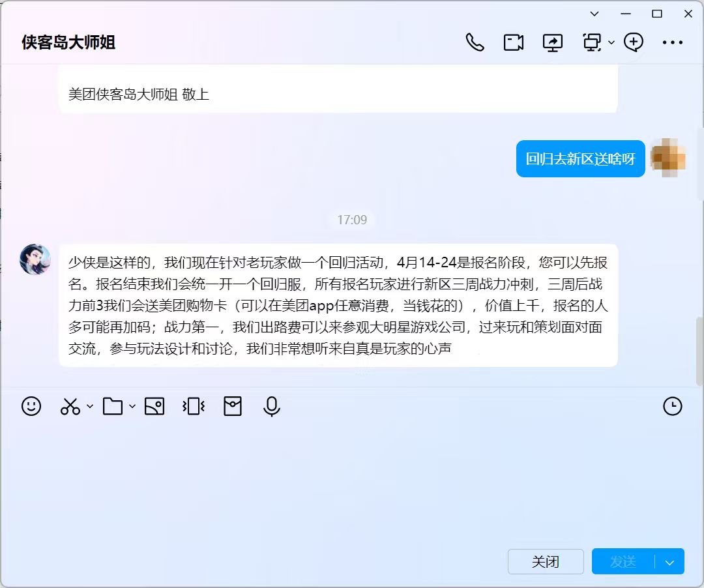Maximize the chat window
This screenshot has width=704, height=588.
point(657,14)
